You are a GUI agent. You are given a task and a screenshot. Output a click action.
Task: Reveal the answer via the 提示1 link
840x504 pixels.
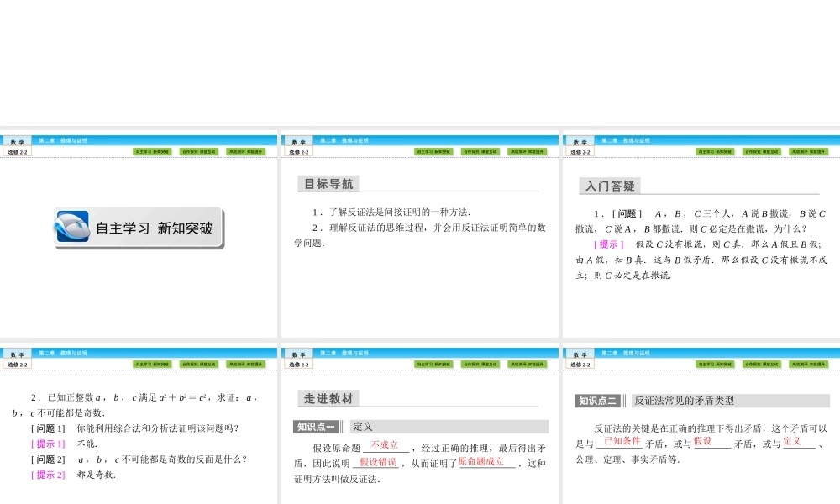coord(48,444)
